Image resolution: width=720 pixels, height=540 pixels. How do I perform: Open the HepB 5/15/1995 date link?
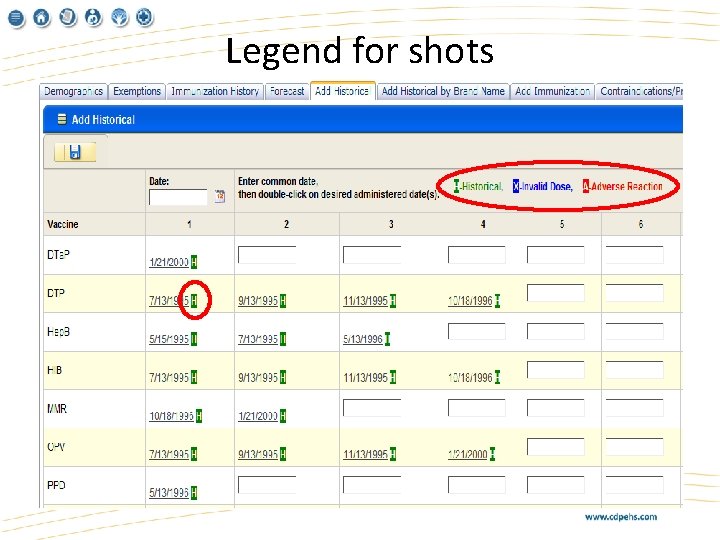[x=169, y=339]
